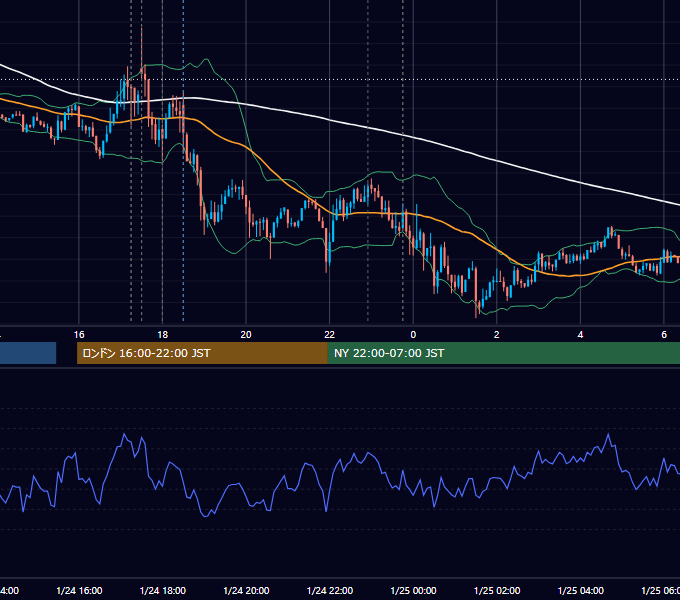The width and height of the screenshot is (680, 600).
Task: Click the '4' hour label on price chart axis
Action: point(580,335)
